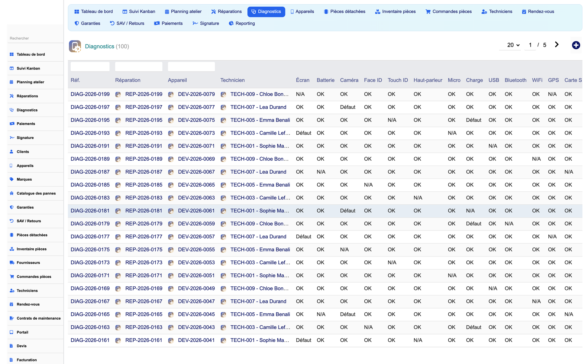Viewport: 588px width, 364px height.
Task: Click the Diagnostics module logo beside title
Action: click(75, 46)
